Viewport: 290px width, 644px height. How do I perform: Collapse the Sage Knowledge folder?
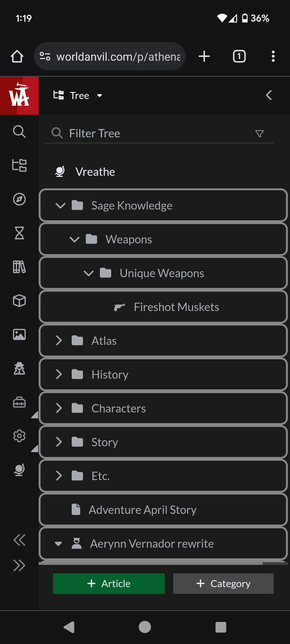point(60,206)
